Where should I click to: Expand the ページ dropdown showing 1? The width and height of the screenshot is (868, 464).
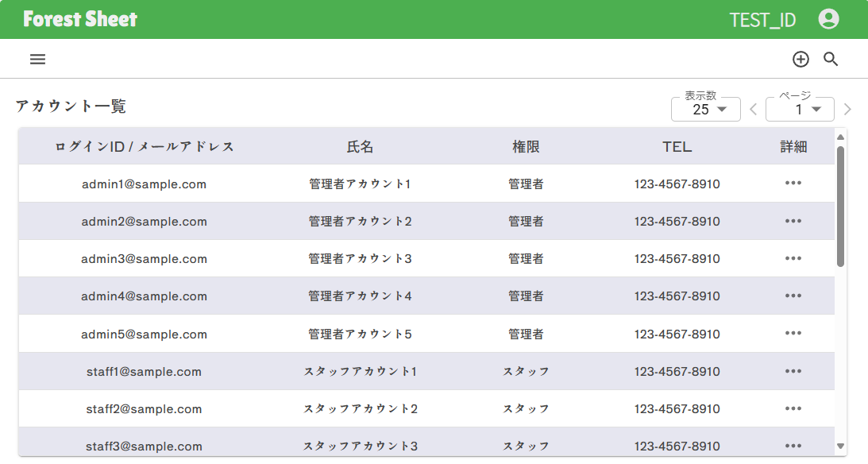click(800, 109)
